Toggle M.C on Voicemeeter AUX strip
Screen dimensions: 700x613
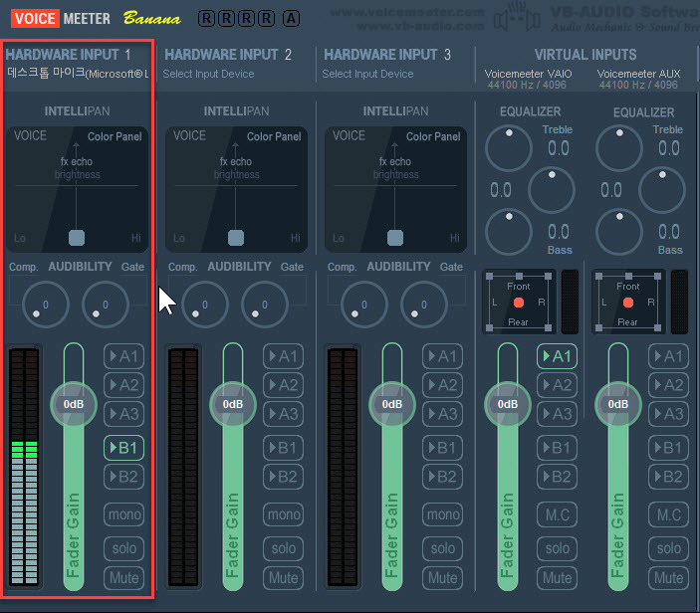pos(668,514)
